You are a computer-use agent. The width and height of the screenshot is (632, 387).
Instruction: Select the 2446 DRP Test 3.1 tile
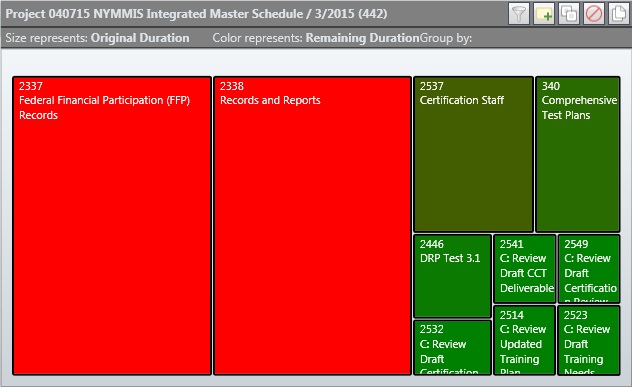(x=452, y=276)
